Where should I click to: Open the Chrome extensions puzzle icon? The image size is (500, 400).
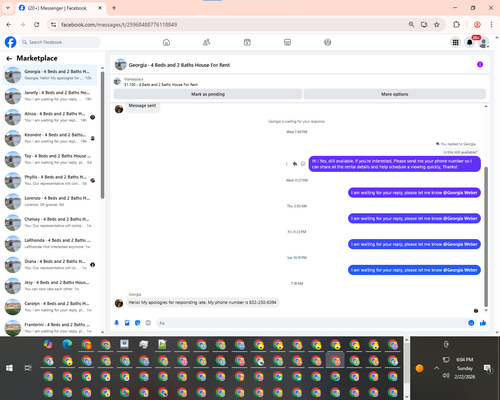coord(456,24)
